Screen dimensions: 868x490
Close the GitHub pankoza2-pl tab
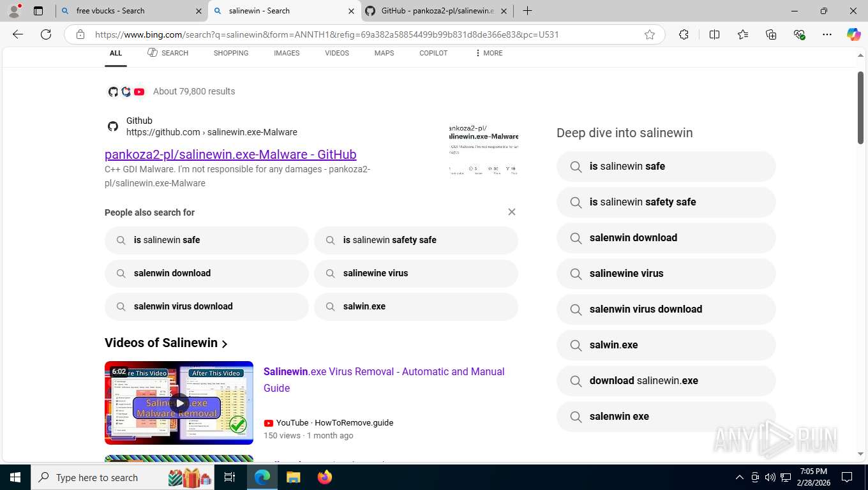click(x=504, y=11)
